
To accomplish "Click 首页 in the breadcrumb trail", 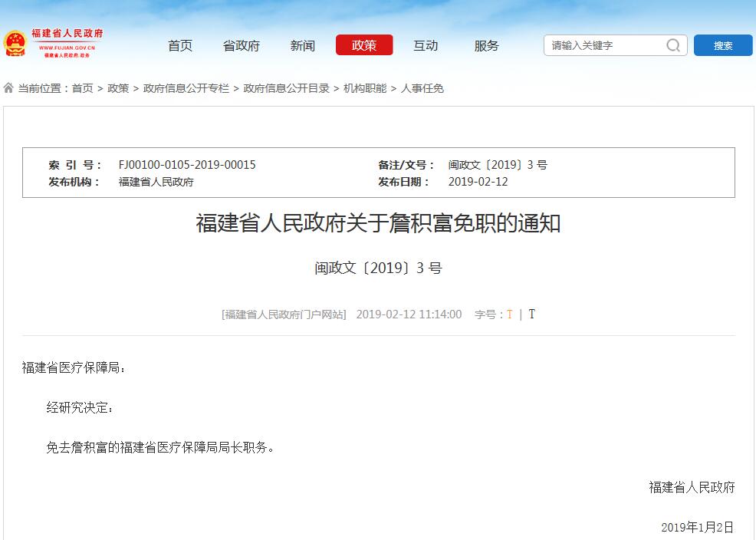I will click(82, 87).
